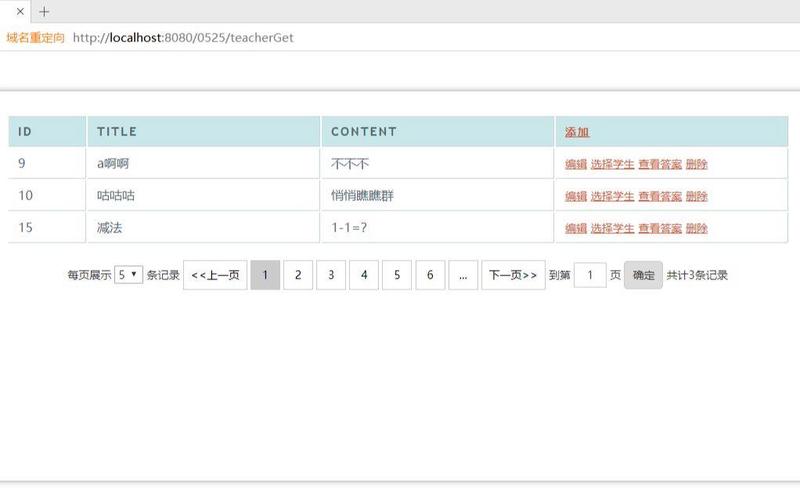Open a new browser tab

click(44, 11)
